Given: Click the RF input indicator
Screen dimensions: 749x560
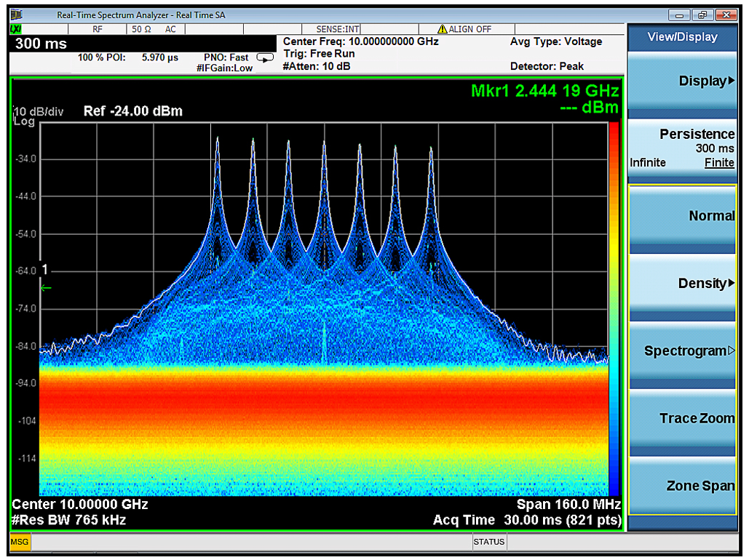Looking at the screenshot, I should pyautogui.click(x=98, y=29).
